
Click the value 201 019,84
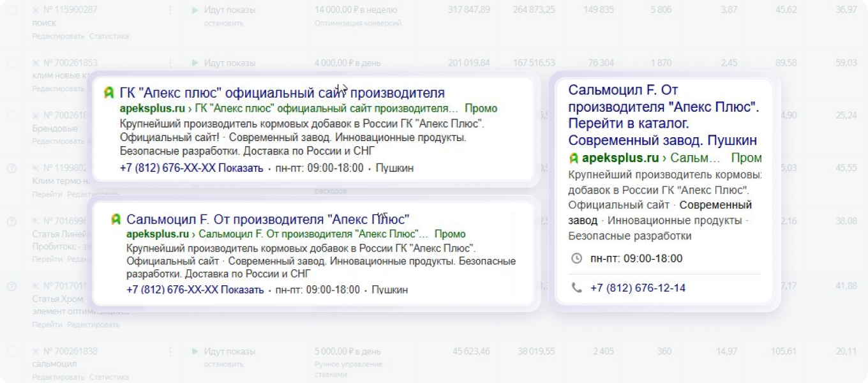coord(469,63)
